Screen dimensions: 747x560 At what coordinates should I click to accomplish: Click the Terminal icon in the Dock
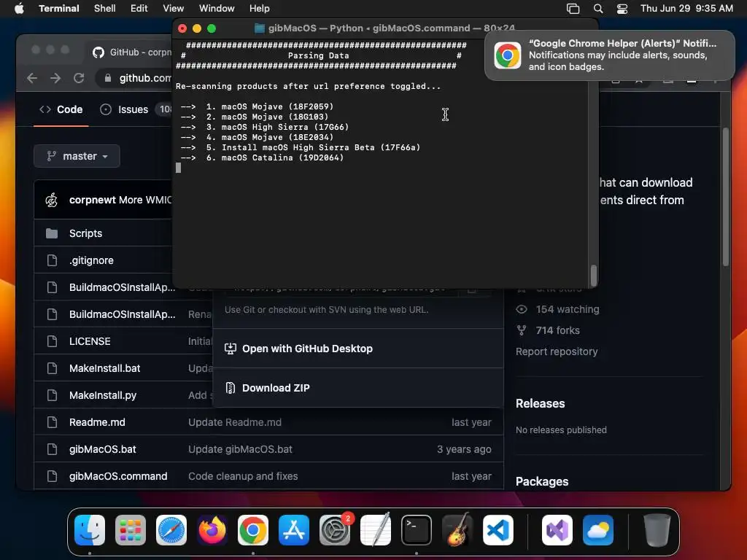pyautogui.click(x=417, y=530)
